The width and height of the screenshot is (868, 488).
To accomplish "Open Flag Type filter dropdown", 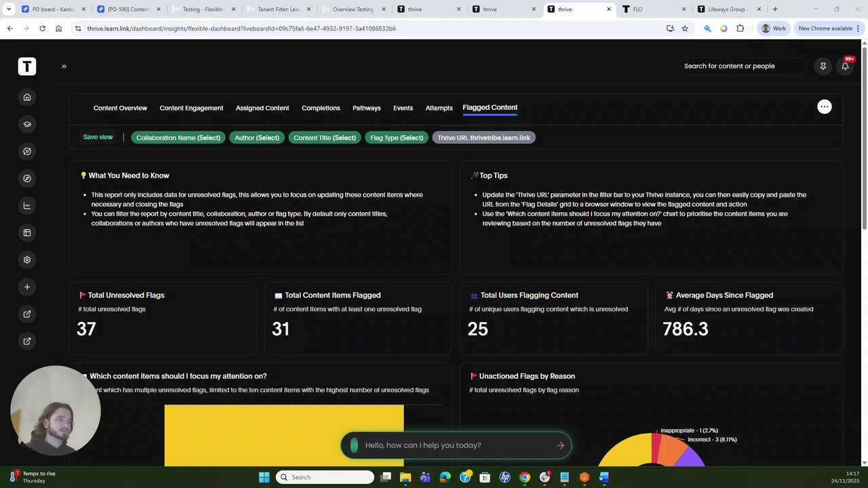I will point(397,138).
